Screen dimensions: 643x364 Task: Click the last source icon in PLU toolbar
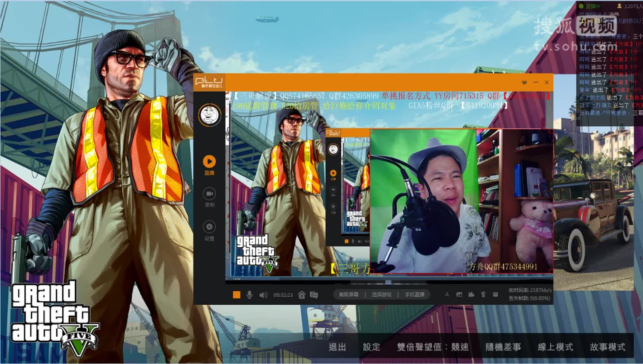point(495,295)
